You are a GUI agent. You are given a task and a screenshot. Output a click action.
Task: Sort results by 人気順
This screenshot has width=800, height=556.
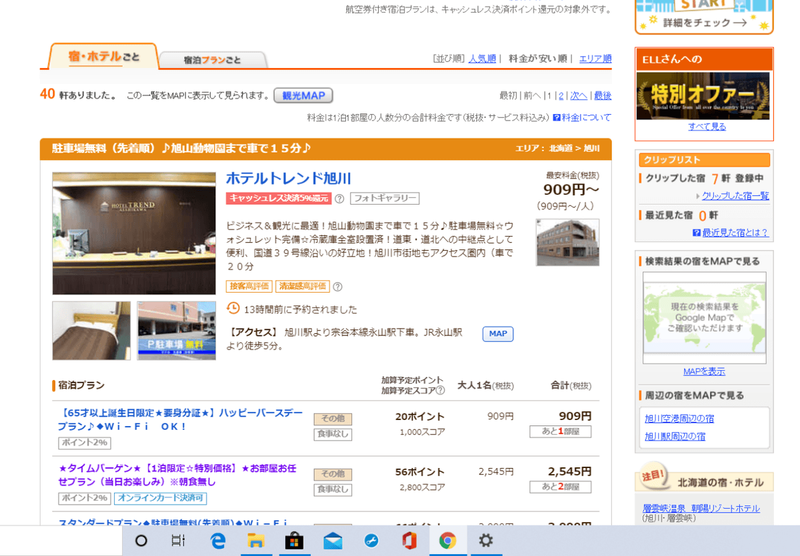482,59
